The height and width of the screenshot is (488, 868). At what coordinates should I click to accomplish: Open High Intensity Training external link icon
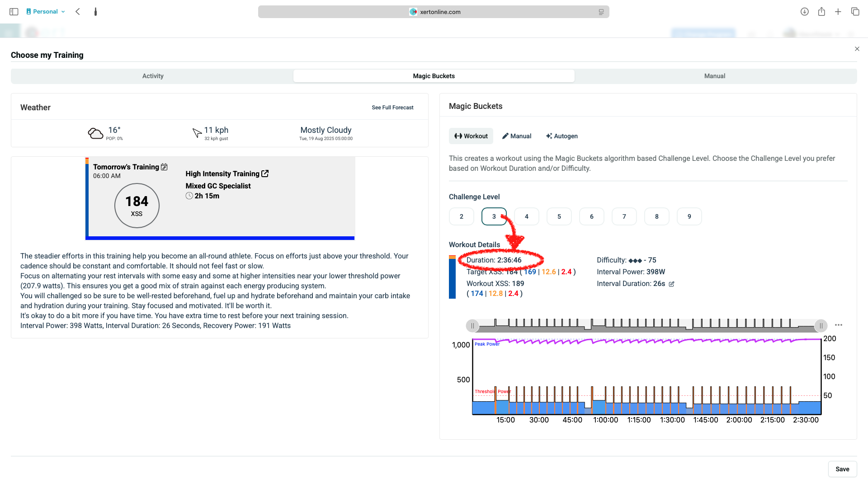coord(265,174)
